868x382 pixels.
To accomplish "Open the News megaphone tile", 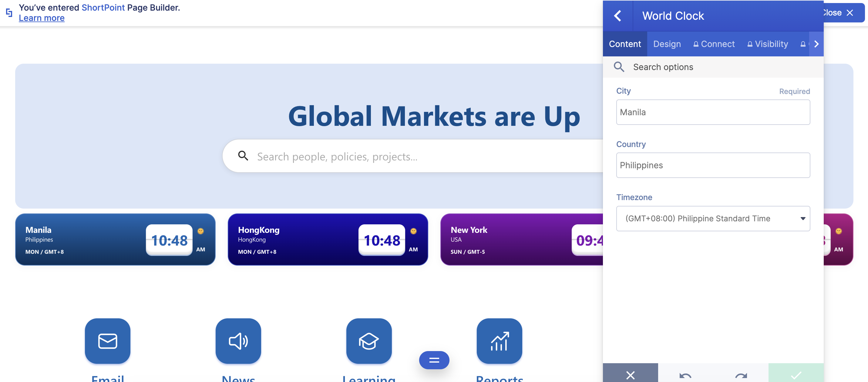I will [x=238, y=340].
